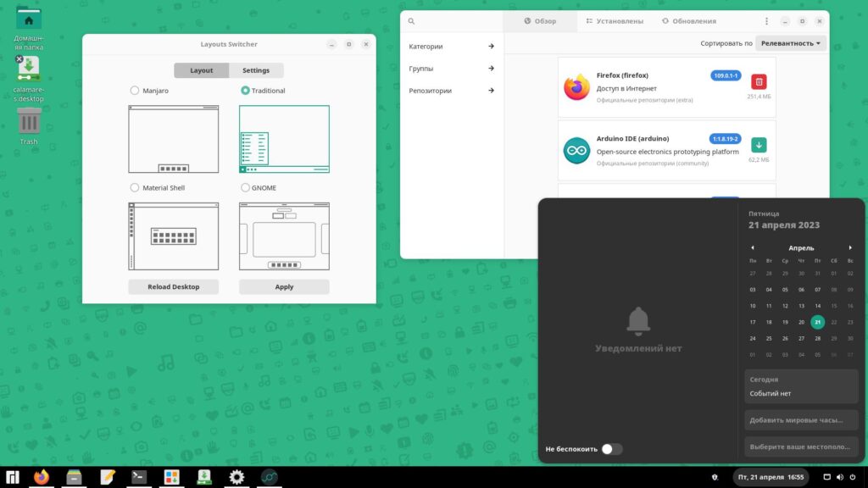Screen dimensions: 868x488
Task: Go to next month in calendar
Action: [x=850, y=248]
